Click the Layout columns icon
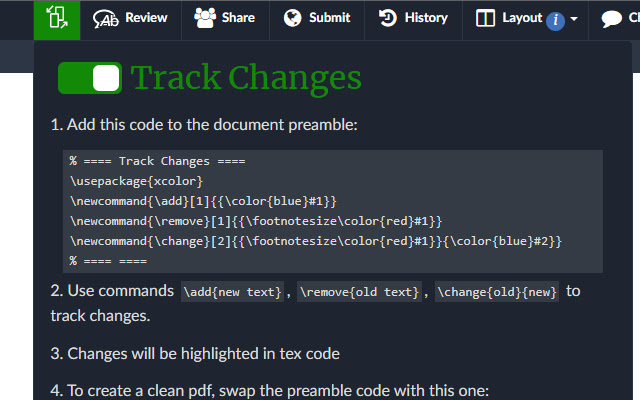The width and height of the screenshot is (640, 400). [485, 18]
